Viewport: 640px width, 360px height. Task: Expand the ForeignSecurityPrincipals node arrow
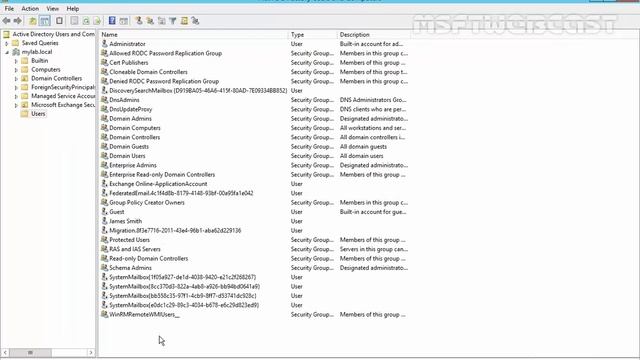point(16,88)
